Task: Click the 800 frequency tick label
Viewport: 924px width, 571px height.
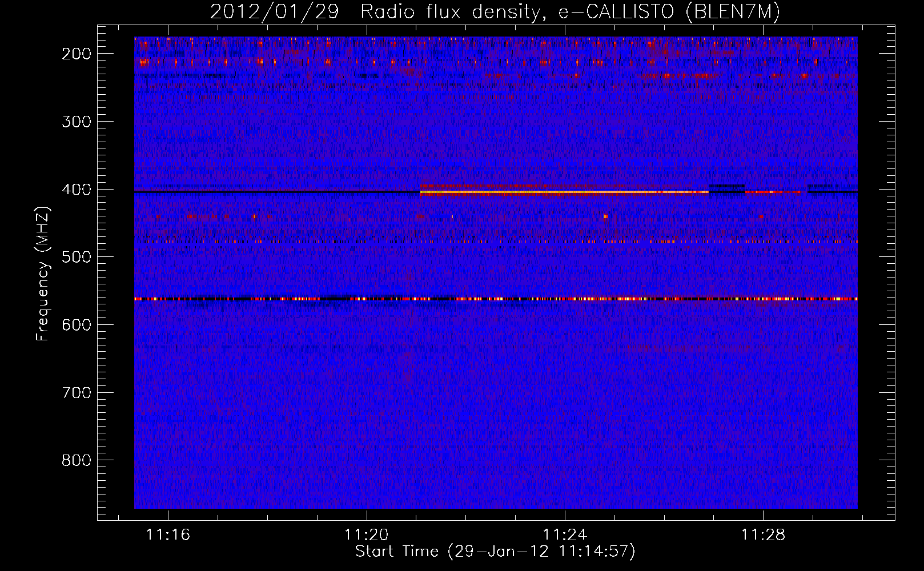Action: click(77, 460)
